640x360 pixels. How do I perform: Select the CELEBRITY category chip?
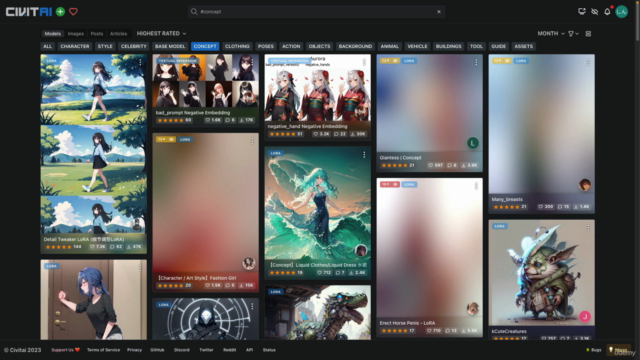point(133,47)
